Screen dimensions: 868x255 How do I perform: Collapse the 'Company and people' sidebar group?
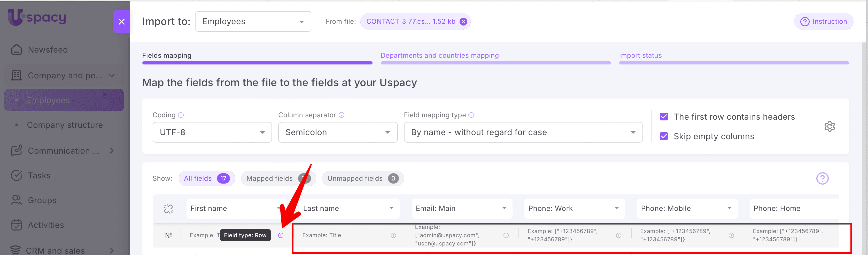tap(112, 75)
